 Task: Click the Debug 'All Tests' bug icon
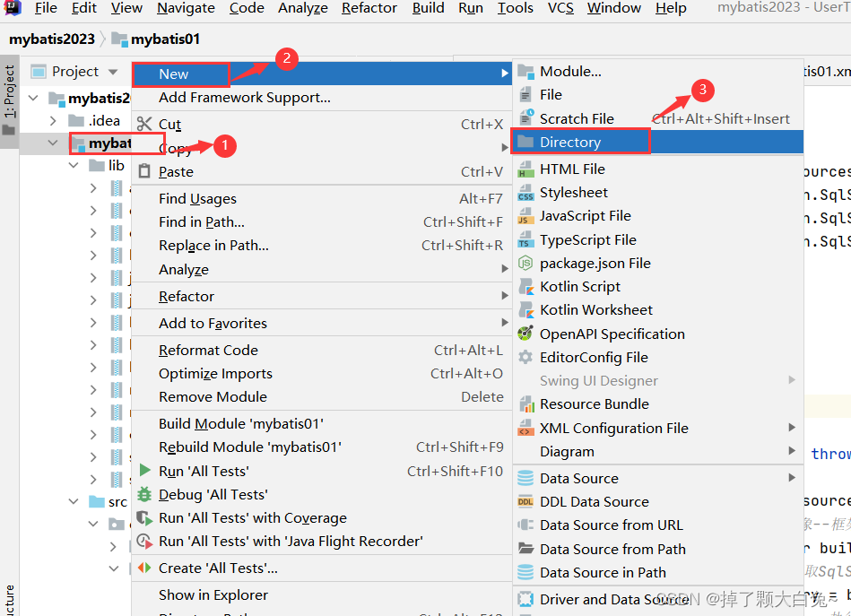point(144,494)
